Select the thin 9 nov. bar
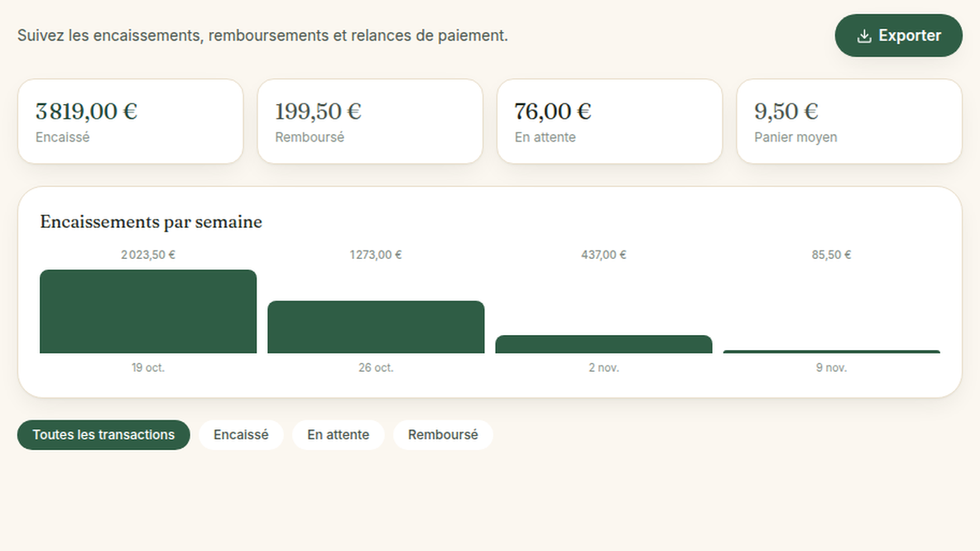 coord(832,352)
